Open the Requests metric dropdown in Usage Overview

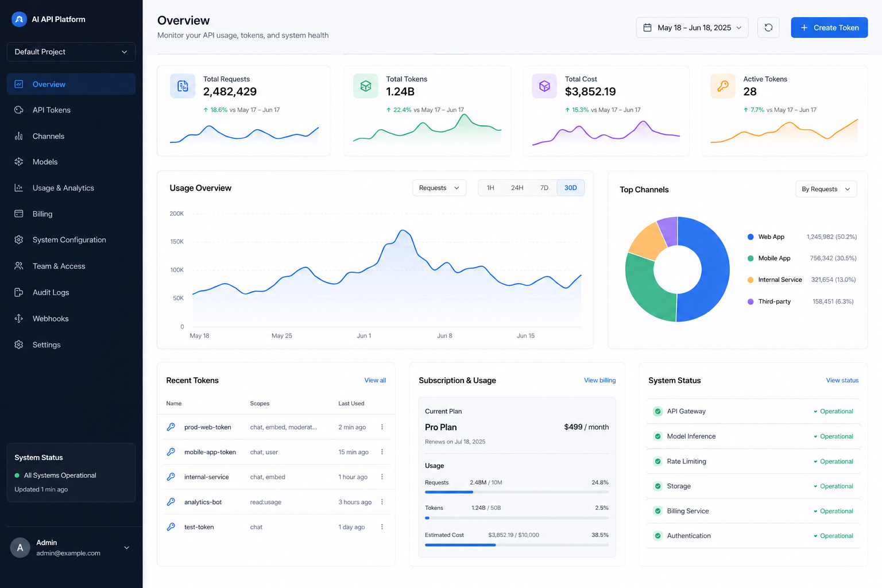tap(439, 188)
